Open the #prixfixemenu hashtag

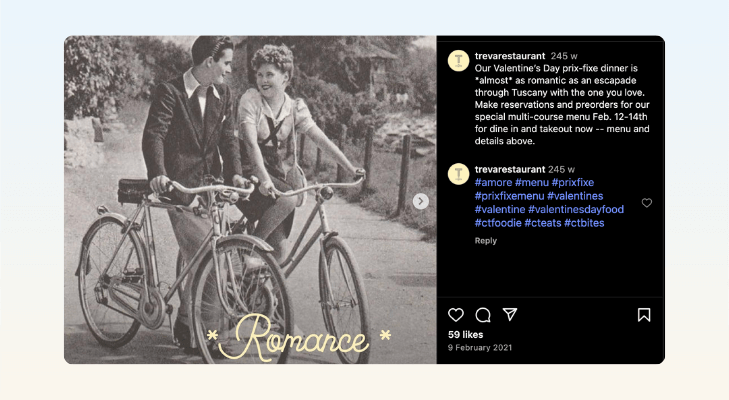(510, 196)
